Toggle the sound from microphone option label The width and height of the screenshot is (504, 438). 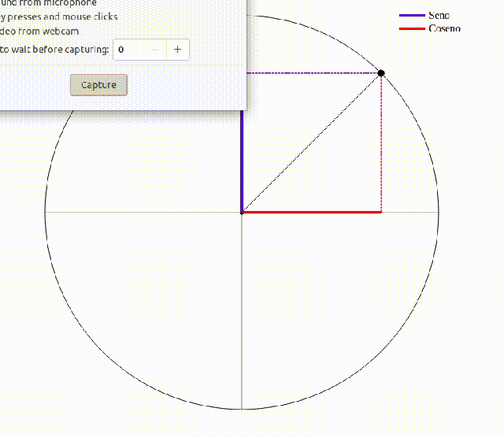[x=50, y=3]
